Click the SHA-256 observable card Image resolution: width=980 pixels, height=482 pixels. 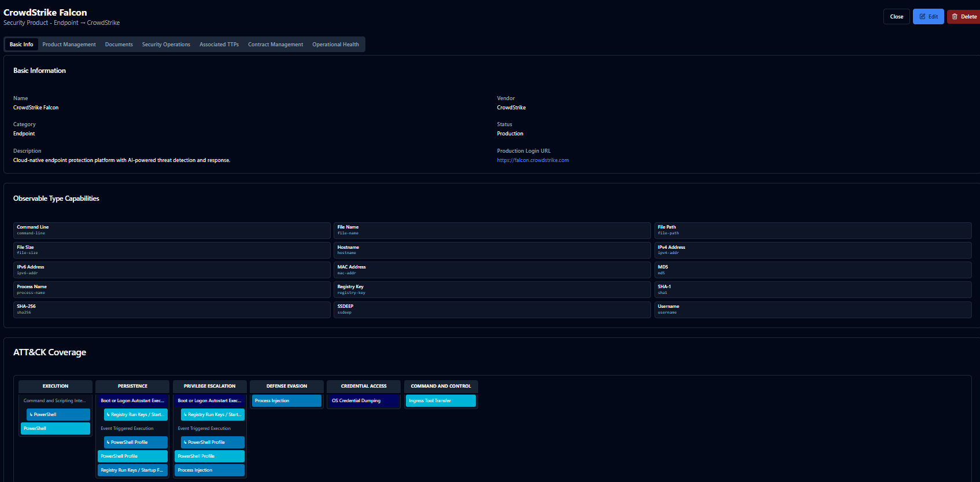click(x=172, y=309)
